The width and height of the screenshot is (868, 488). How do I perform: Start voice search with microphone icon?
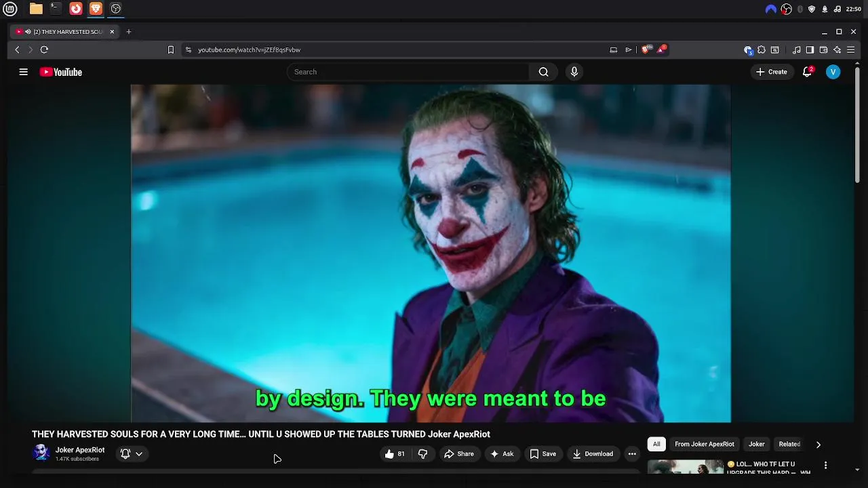pyautogui.click(x=574, y=72)
